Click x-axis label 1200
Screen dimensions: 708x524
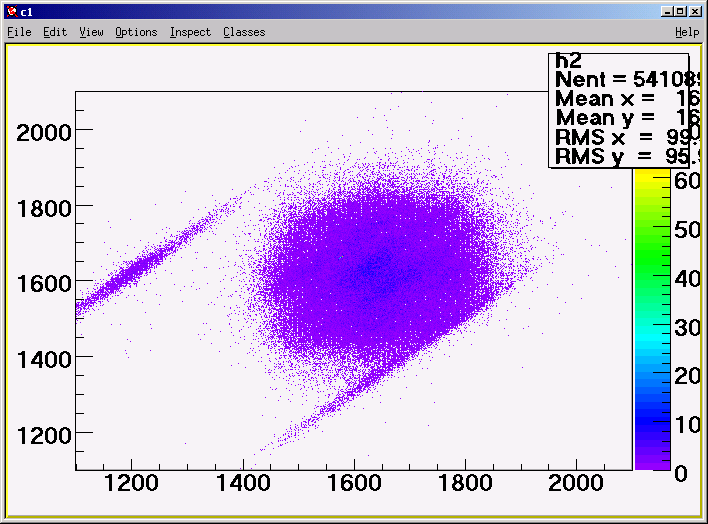[x=131, y=483]
